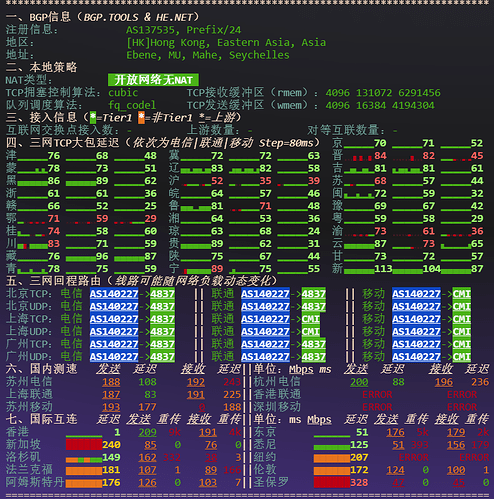Click the CMI tag in 广州TCP 移动 route
Image resolution: width=494 pixels, height=499 pixels.
coord(462,344)
